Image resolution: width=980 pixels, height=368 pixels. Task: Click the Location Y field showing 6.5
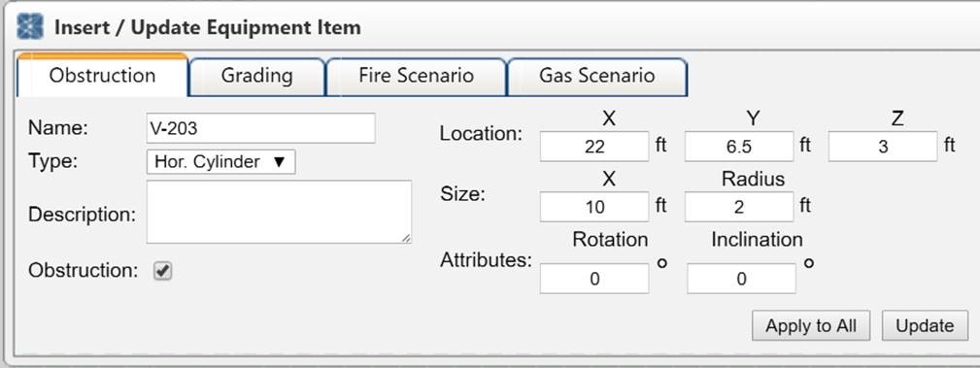pos(739,147)
